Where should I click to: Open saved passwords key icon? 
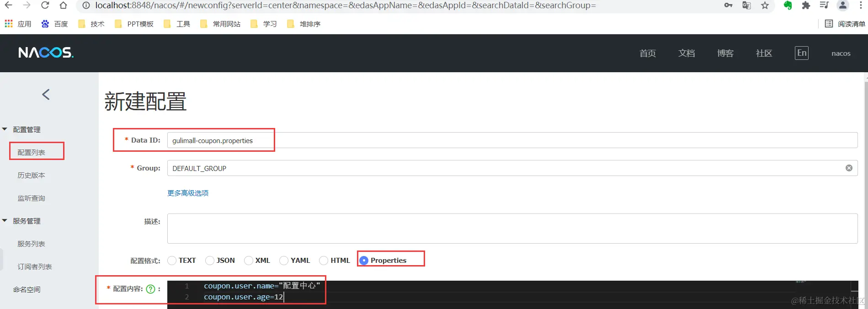(x=728, y=5)
